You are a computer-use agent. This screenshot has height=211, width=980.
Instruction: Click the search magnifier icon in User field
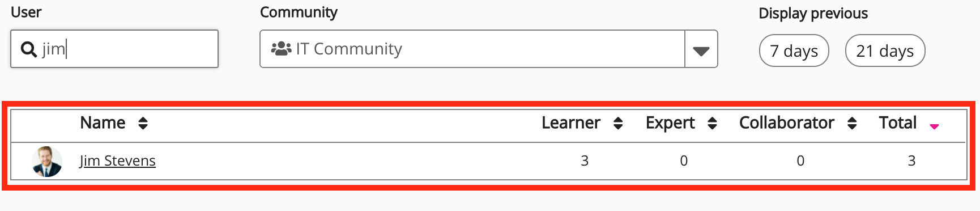(x=28, y=49)
